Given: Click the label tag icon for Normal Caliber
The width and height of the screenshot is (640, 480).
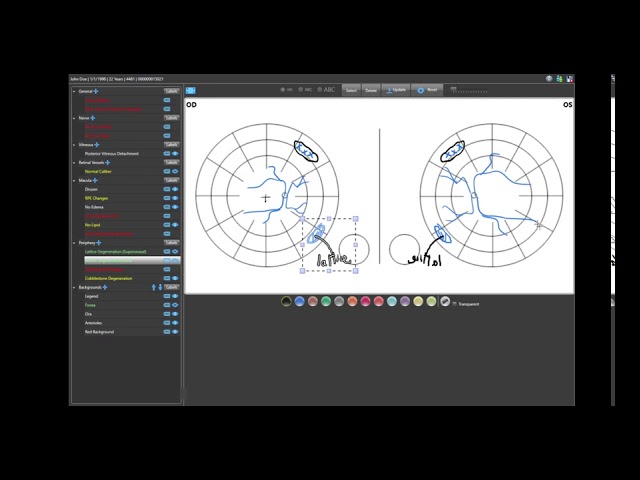Looking at the screenshot, I should tap(167, 171).
